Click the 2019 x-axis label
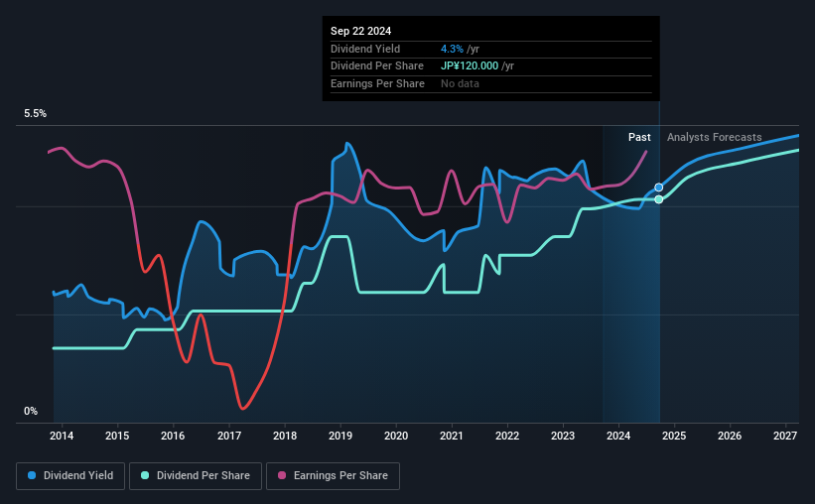Viewport: 815px width, 504px height. (x=340, y=436)
